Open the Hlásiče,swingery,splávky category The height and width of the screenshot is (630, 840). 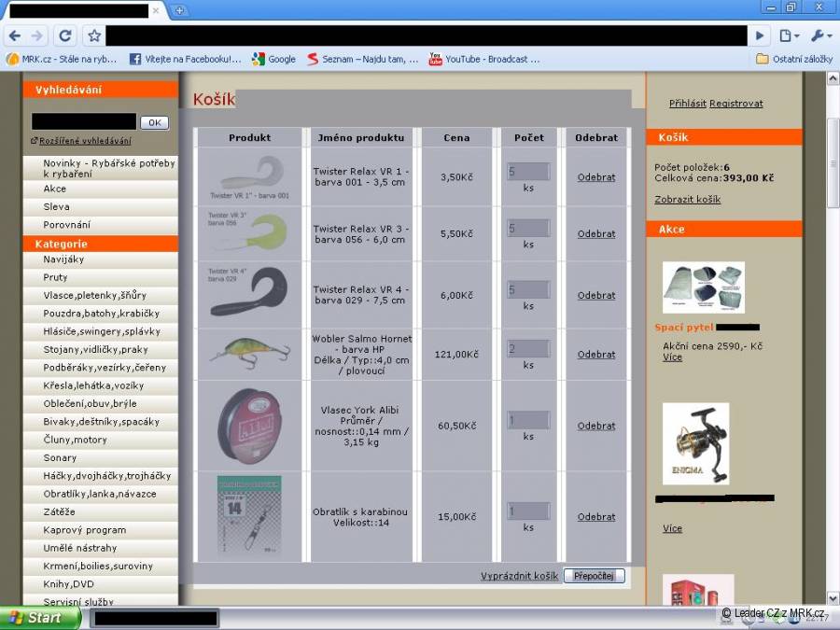click(x=101, y=331)
